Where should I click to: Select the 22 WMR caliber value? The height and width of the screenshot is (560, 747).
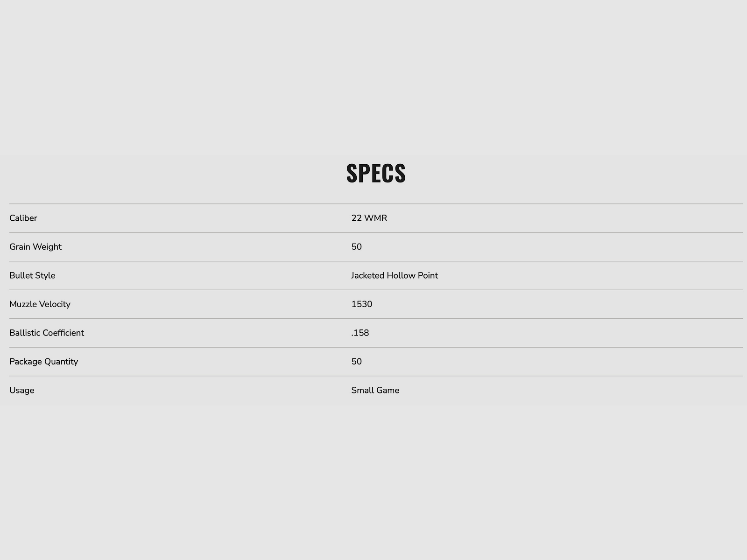click(x=369, y=218)
